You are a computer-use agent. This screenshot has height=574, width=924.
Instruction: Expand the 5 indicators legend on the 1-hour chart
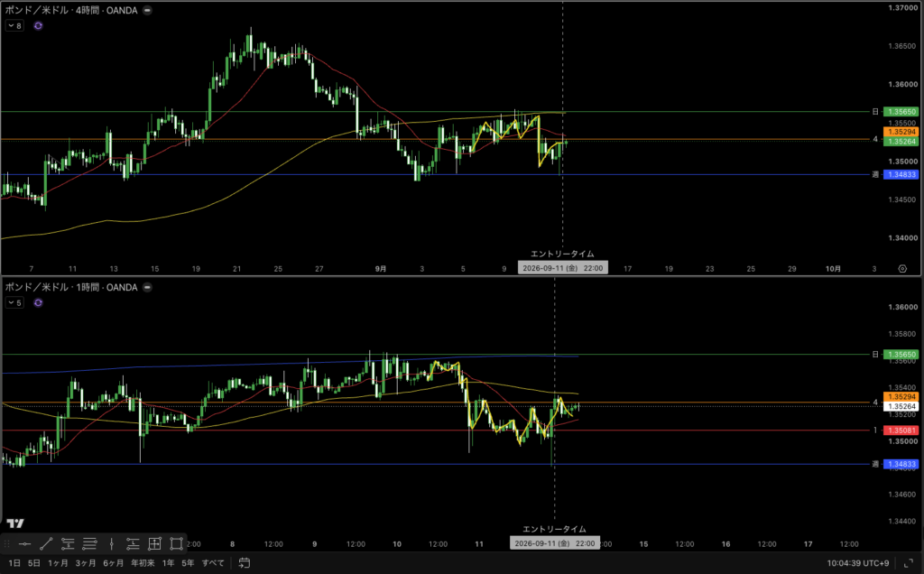click(x=14, y=303)
